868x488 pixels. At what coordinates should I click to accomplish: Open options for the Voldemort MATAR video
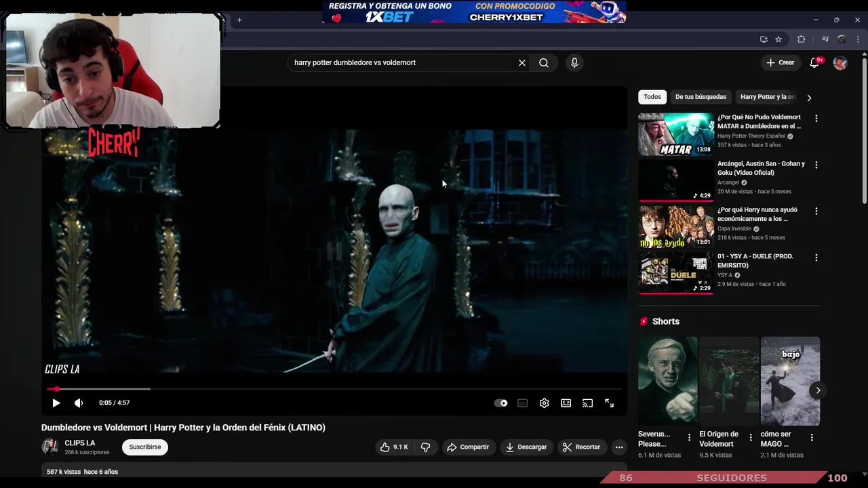[816, 119]
